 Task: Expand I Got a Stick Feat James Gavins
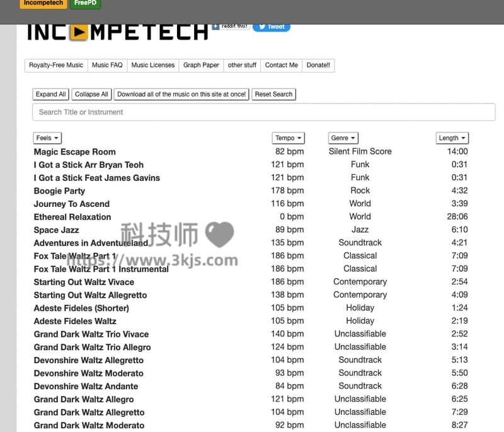(97, 178)
